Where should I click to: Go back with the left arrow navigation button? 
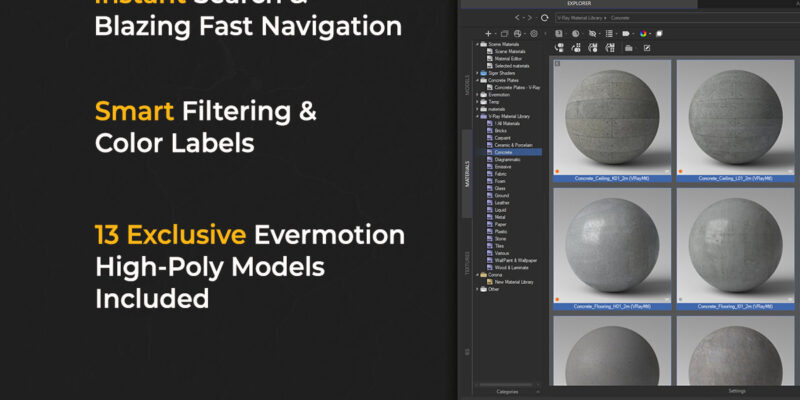(x=517, y=18)
